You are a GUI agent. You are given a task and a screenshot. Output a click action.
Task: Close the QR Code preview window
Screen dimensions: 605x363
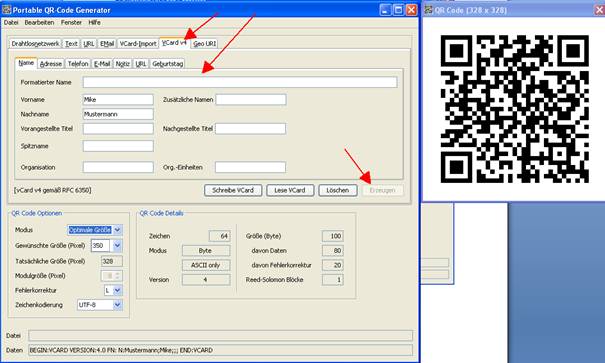[600, 10]
